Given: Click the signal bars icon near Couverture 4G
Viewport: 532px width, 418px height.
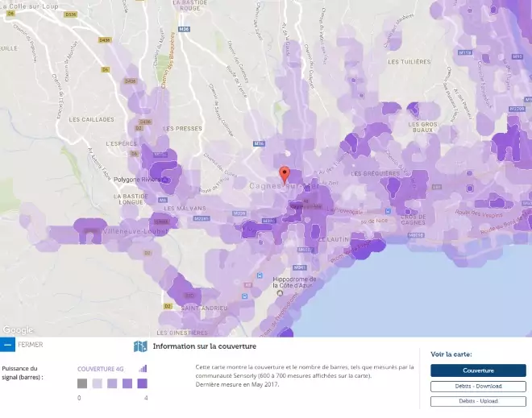Looking at the screenshot, I should click(143, 368).
